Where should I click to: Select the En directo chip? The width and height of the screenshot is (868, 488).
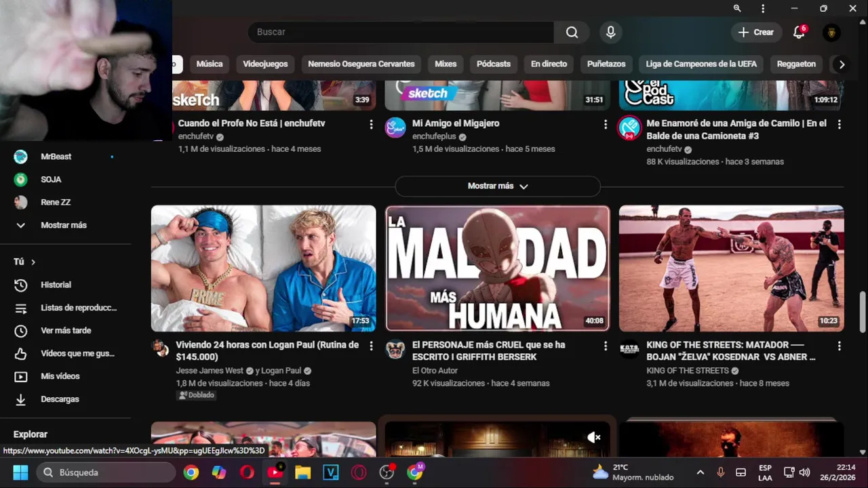(549, 64)
